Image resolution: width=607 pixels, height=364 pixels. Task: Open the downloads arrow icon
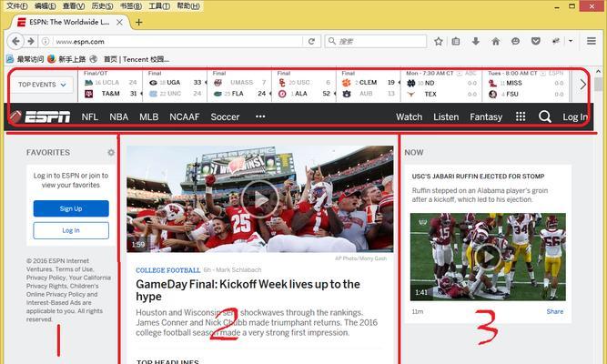coord(475,41)
